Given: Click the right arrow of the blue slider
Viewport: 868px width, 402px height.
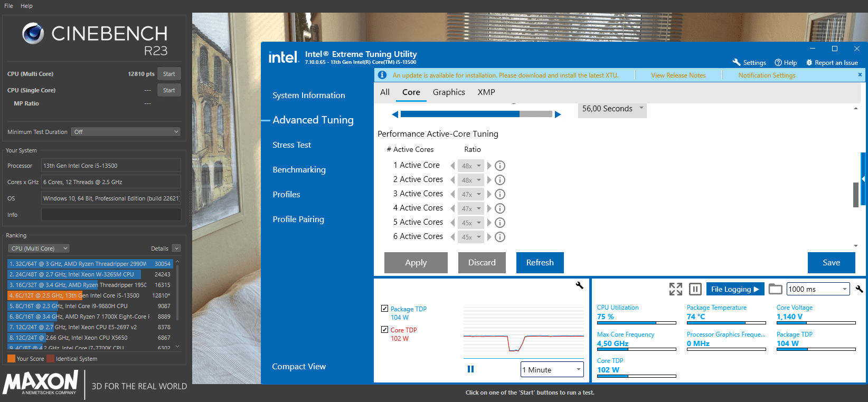Looking at the screenshot, I should click(x=558, y=114).
